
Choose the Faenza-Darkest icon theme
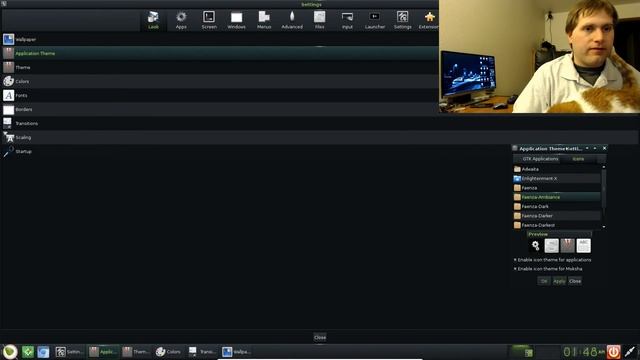[557, 225]
